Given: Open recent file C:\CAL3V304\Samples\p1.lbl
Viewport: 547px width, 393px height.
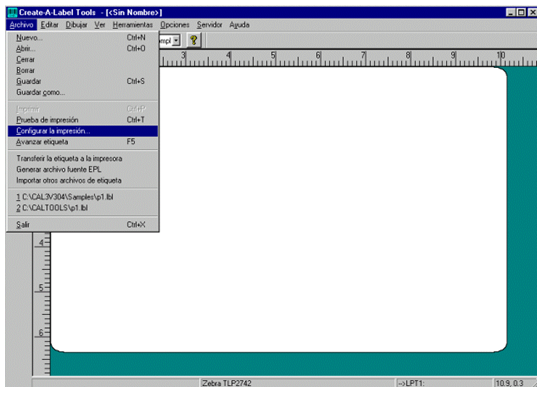Looking at the screenshot, I should click(83, 197).
